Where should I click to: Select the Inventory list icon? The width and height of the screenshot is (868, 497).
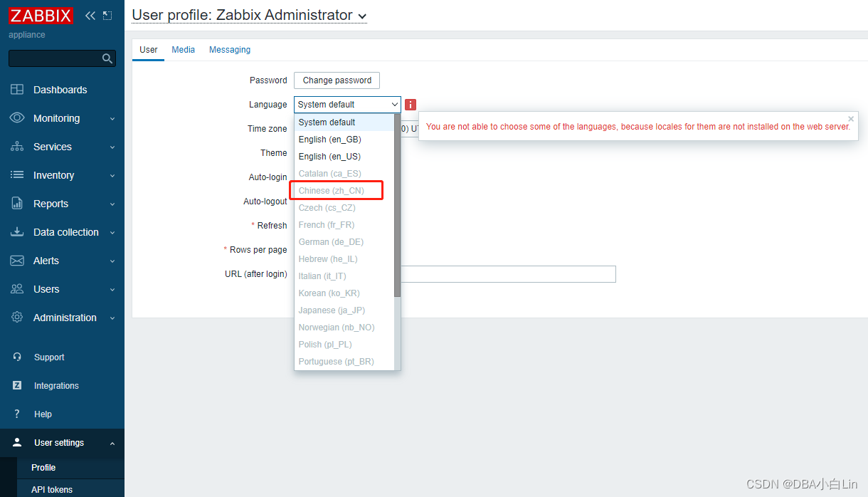coord(17,174)
